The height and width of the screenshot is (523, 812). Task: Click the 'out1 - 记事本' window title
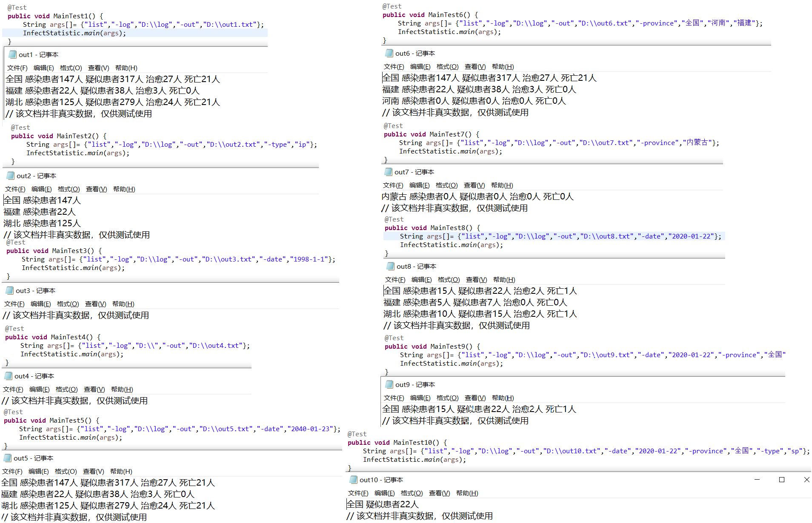click(x=38, y=55)
